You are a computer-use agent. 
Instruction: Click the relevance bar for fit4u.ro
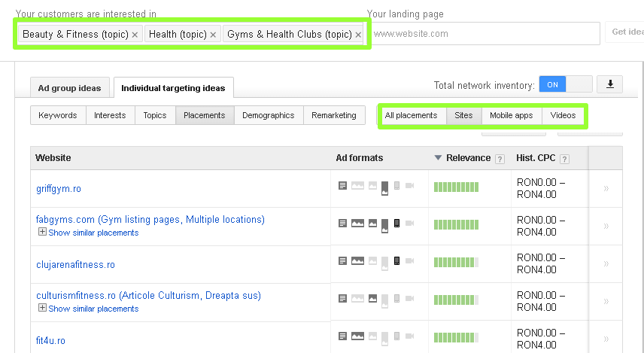[457, 338]
